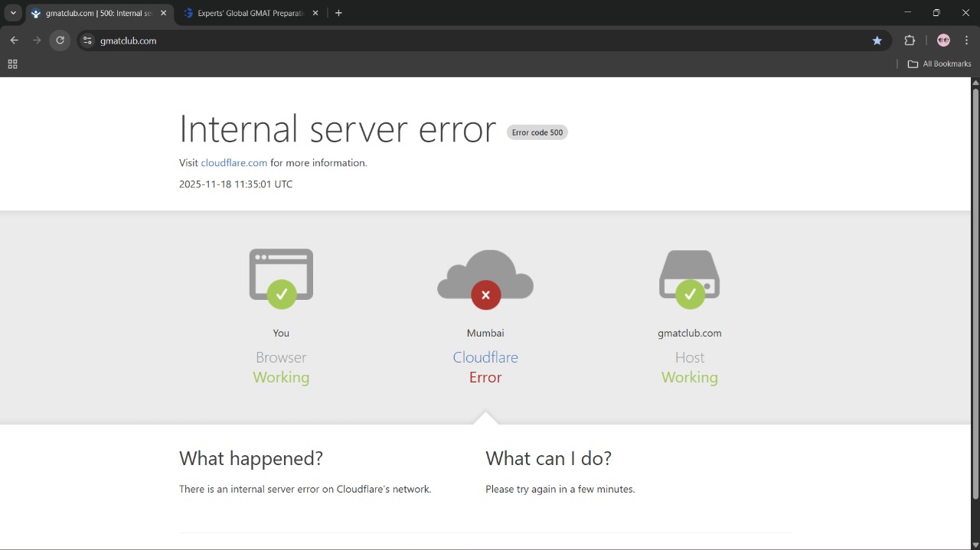Image resolution: width=980 pixels, height=550 pixels.
Task: Click the What can I do? heading
Action: pos(548,458)
